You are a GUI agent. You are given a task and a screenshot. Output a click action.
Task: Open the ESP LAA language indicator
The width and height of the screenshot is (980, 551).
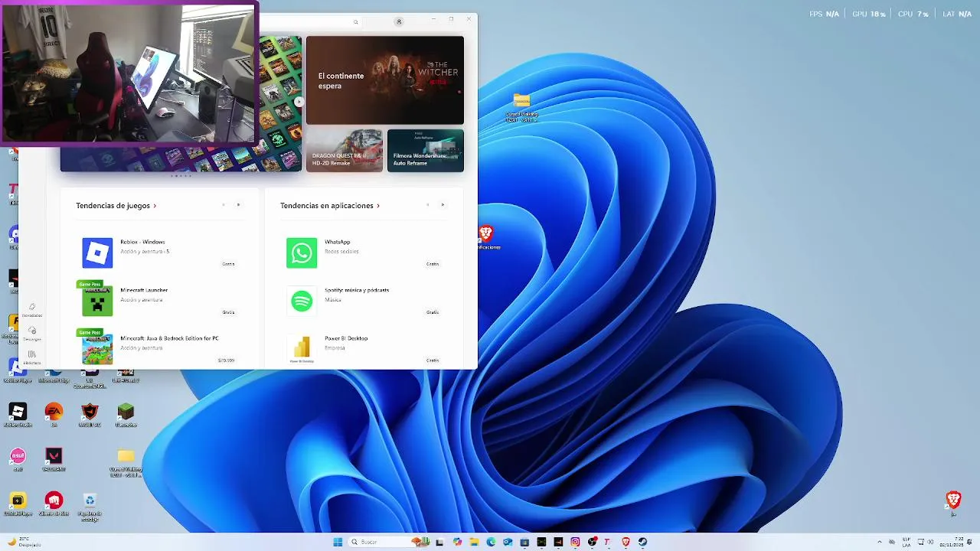pyautogui.click(x=906, y=542)
